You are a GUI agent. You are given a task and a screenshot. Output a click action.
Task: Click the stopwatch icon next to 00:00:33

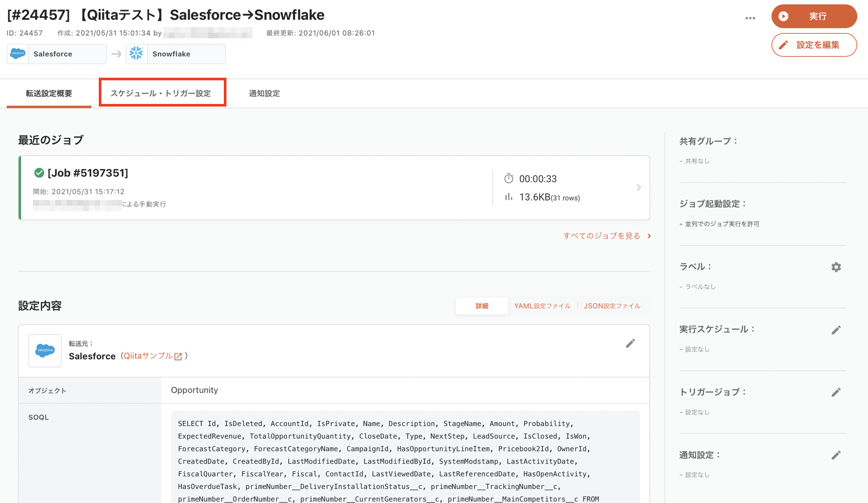coord(509,179)
